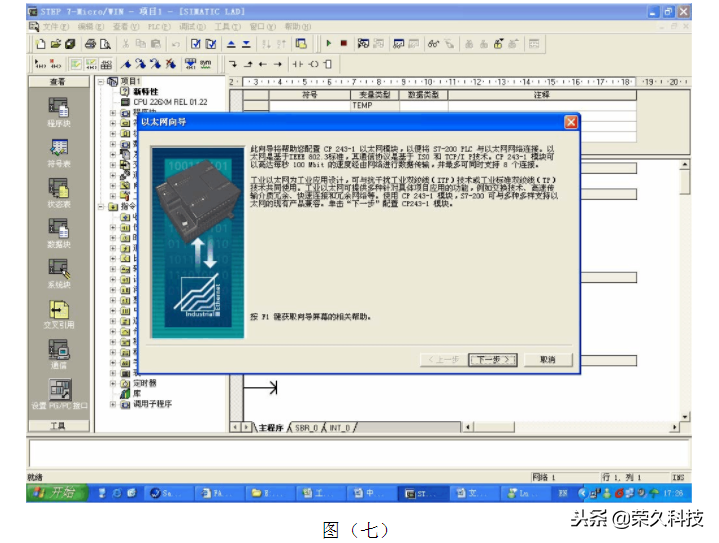The width and height of the screenshot is (719, 543).
Task: Click the red STOP square in toolbar
Action: (x=343, y=44)
